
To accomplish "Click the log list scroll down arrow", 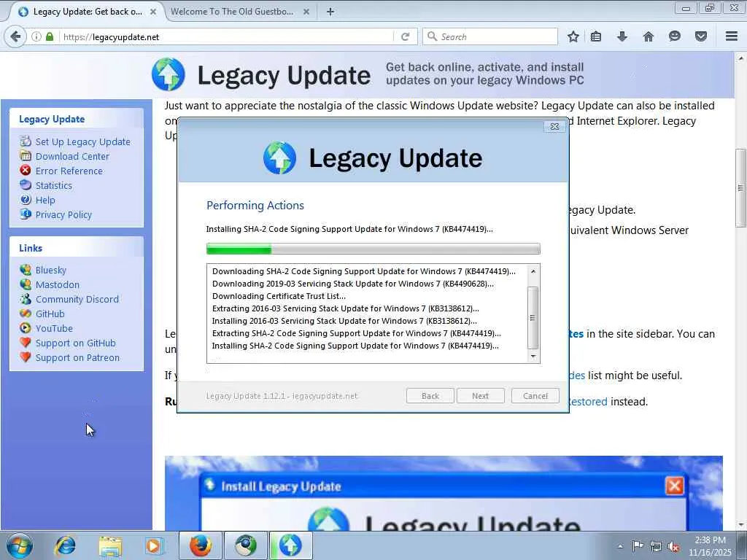I will pyautogui.click(x=533, y=356).
